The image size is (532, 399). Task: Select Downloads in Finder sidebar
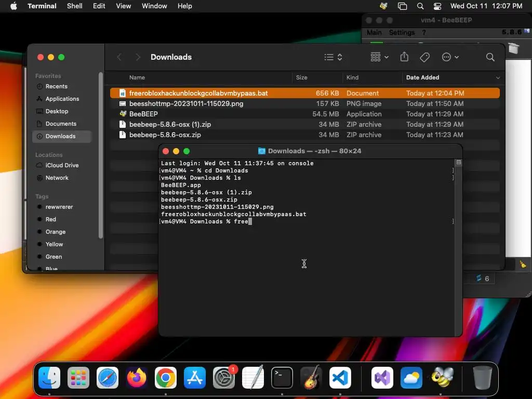[62, 137]
